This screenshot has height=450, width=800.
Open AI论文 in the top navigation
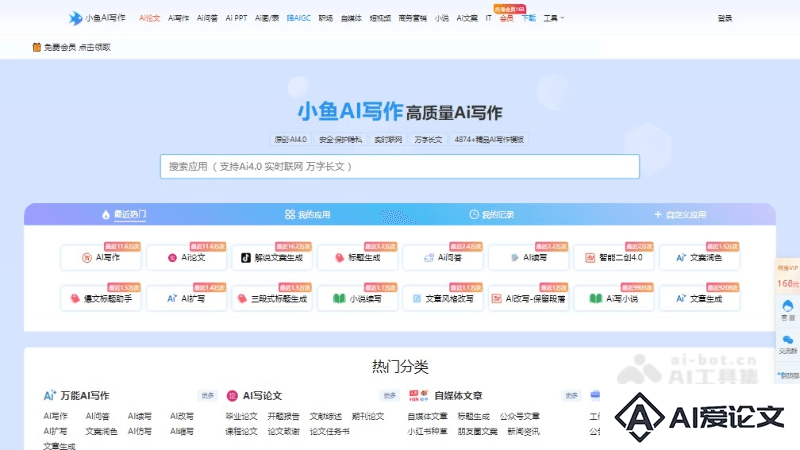(x=149, y=18)
